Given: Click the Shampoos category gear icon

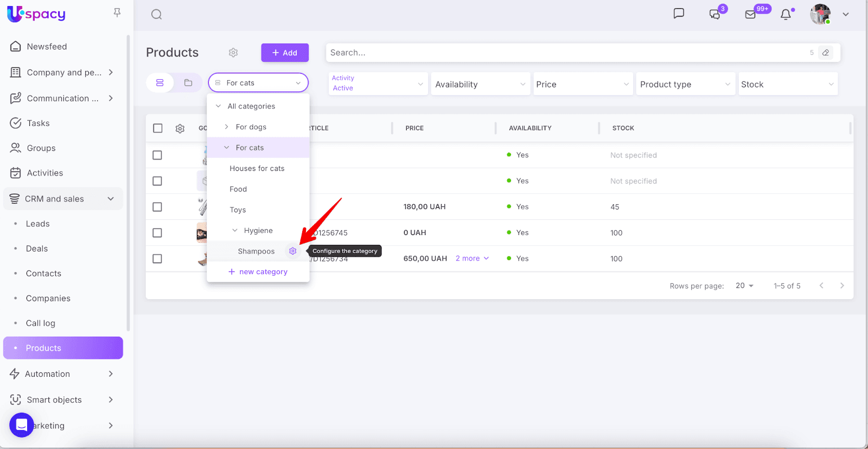Looking at the screenshot, I should pos(293,251).
